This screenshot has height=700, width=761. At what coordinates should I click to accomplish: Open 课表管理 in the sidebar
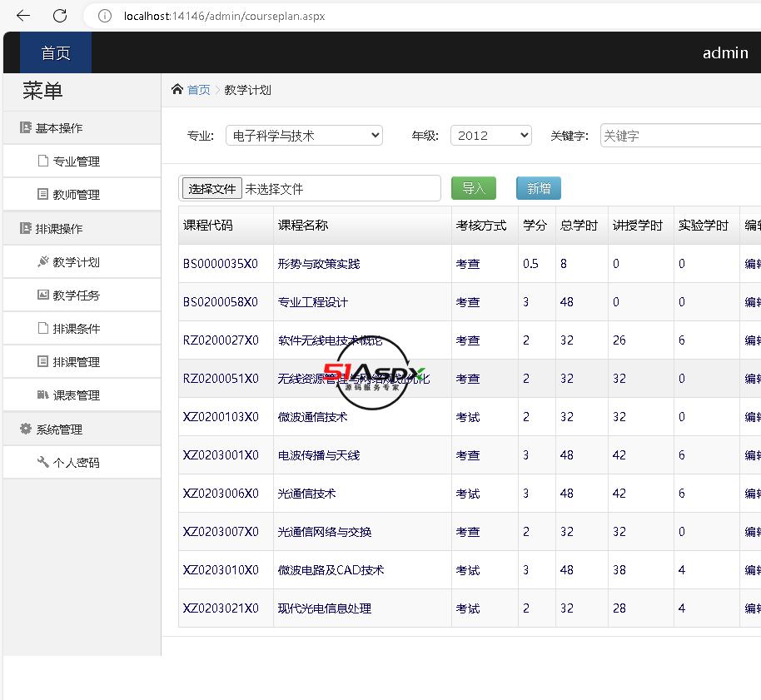[x=76, y=395]
